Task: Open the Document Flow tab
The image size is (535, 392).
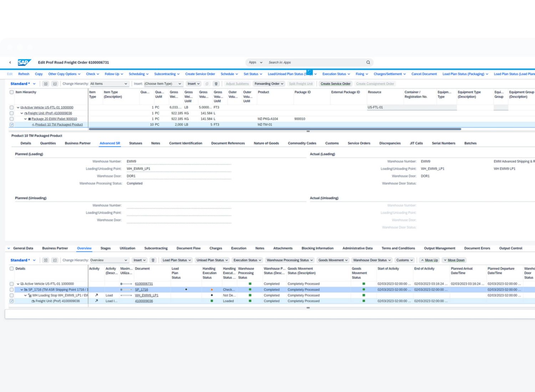Action: click(x=188, y=248)
